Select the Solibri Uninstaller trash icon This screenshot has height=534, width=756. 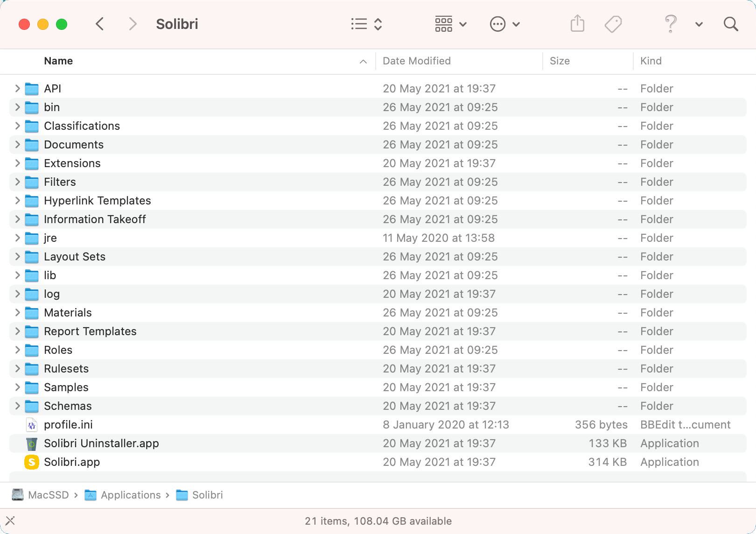[31, 443]
